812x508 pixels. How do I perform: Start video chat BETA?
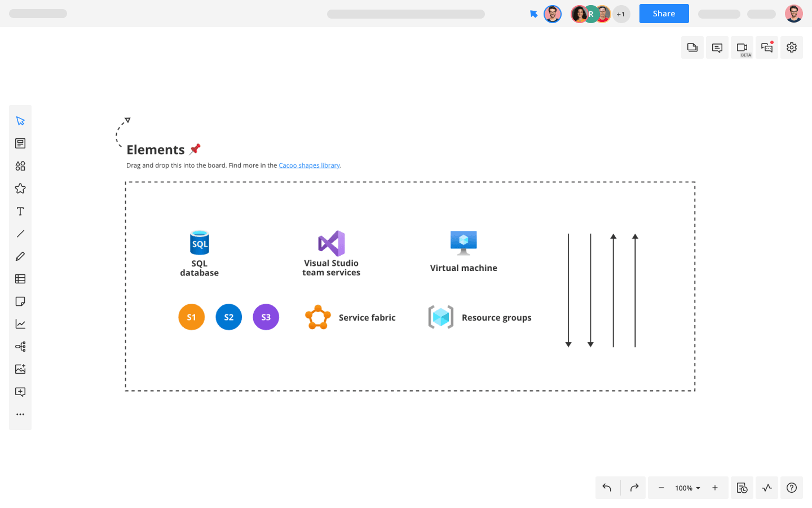coord(742,47)
